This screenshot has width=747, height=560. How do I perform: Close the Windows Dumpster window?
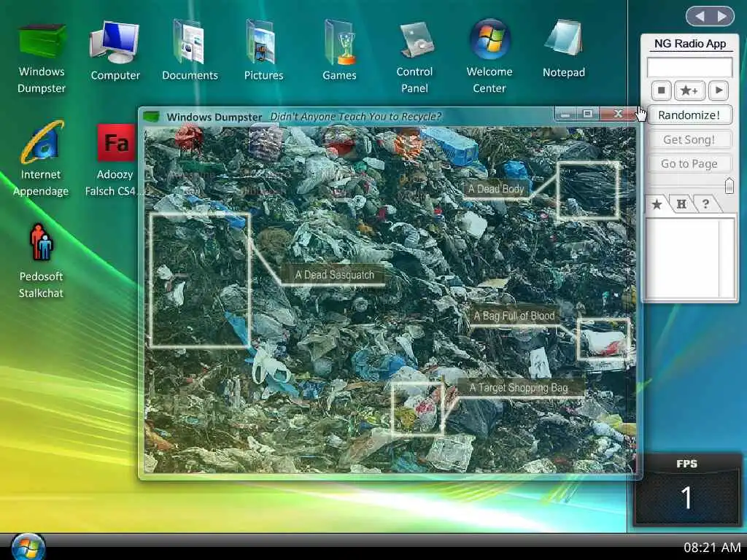click(618, 114)
